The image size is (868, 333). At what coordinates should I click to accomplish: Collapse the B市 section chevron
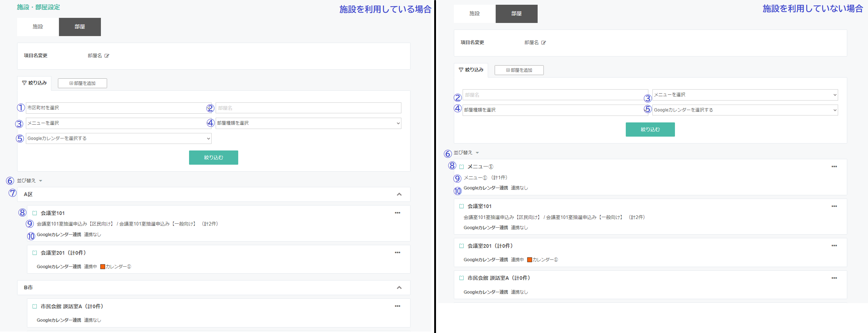point(399,287)
